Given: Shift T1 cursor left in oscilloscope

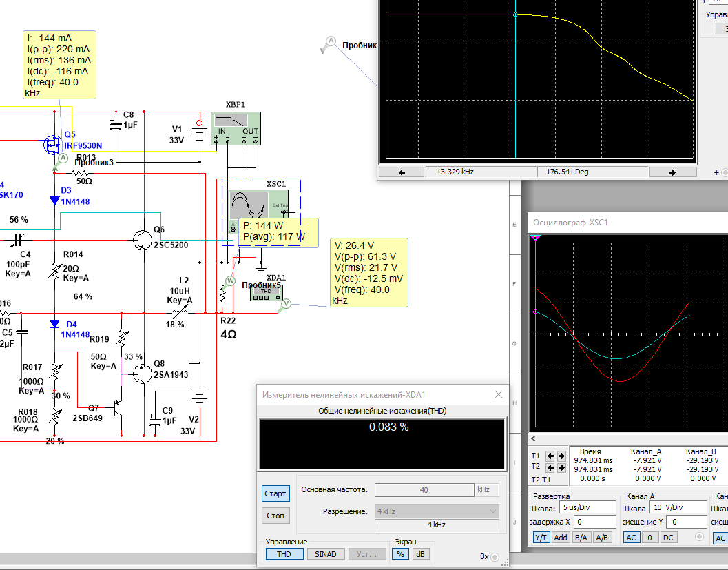Looking at the screenshot, I should point(550,456).
